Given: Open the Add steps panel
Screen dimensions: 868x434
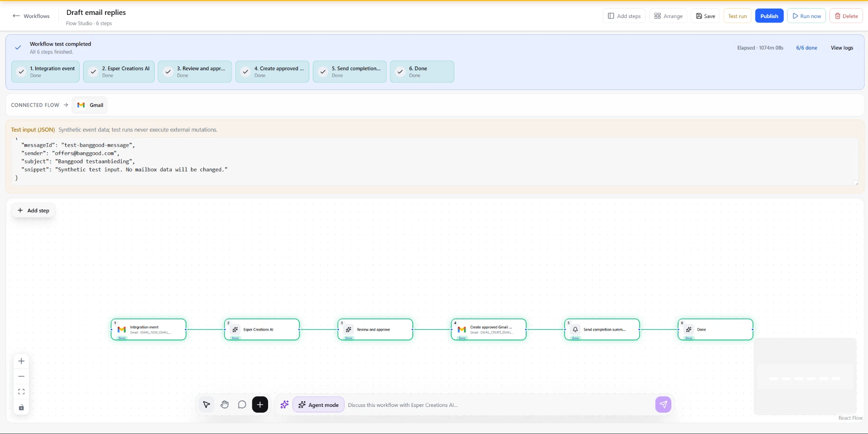Looking at the screenshot, I should coord(624,16).
